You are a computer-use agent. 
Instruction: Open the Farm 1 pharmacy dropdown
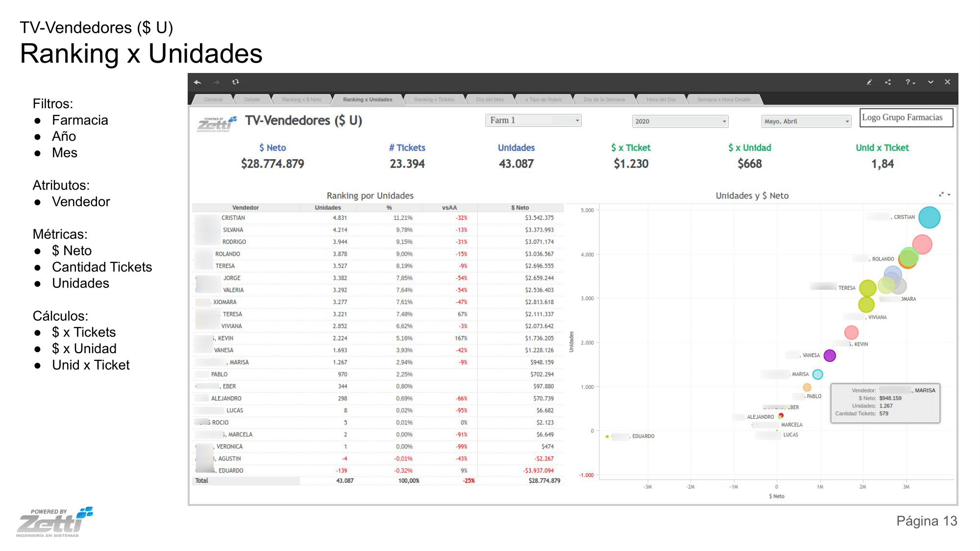coord(533,120)
